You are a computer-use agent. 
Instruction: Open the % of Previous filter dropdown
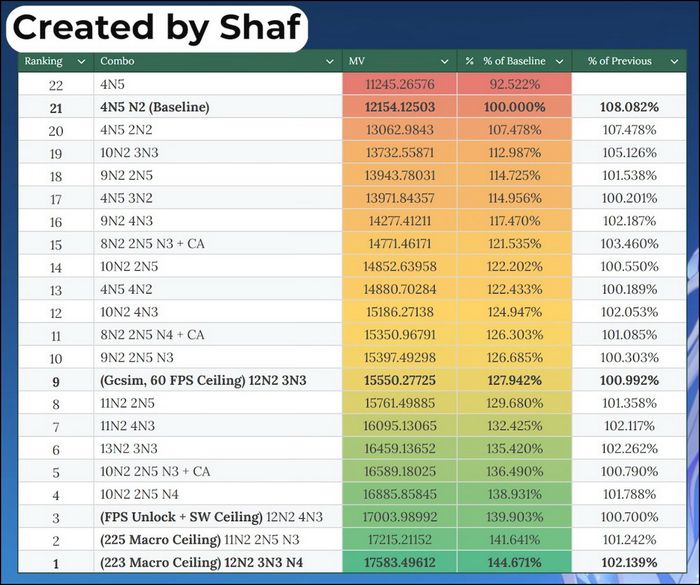click(x=675, y=62)
